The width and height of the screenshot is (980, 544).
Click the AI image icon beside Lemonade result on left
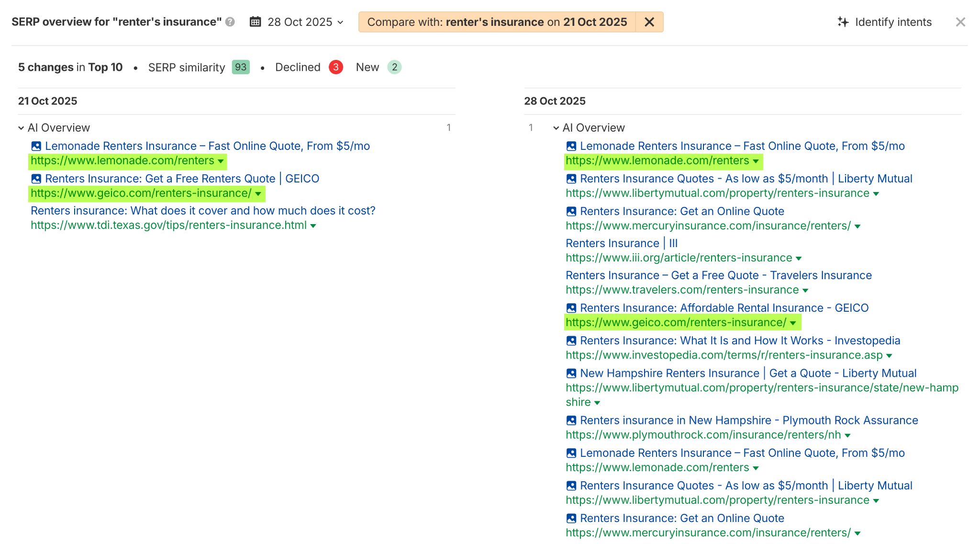click(x=35, y=146)
